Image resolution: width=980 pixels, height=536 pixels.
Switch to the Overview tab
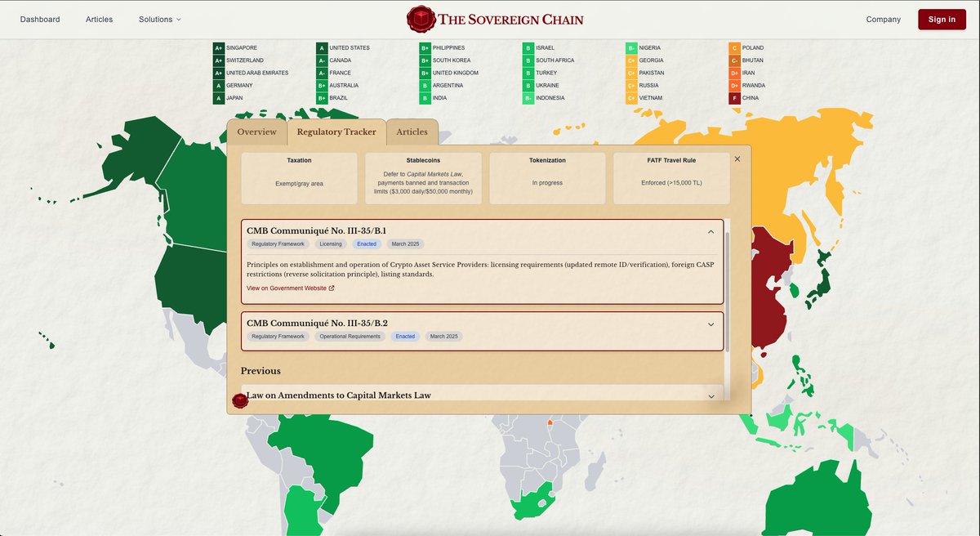coord(256,132)
